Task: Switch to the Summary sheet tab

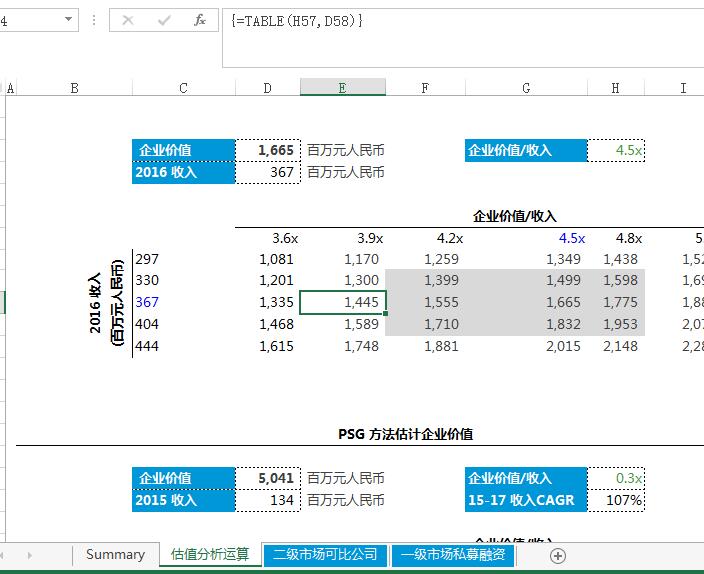Action: point(115,555)
